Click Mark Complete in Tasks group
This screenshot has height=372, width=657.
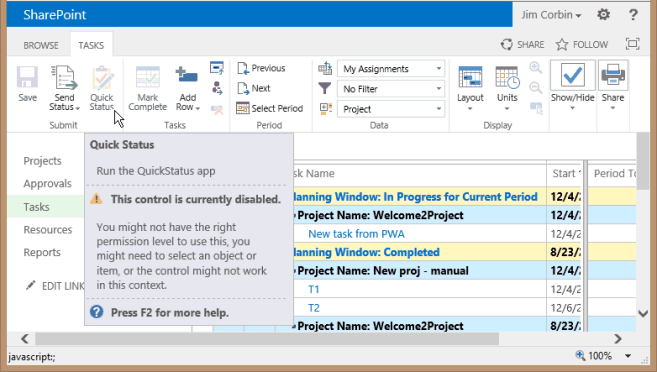pyautogui.click(x=147, y=88)
